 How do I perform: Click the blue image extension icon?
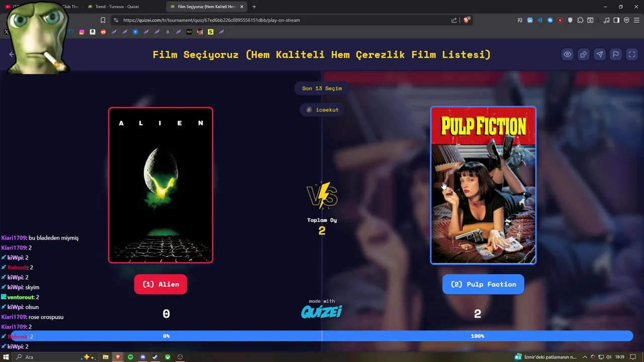point(530,20)
